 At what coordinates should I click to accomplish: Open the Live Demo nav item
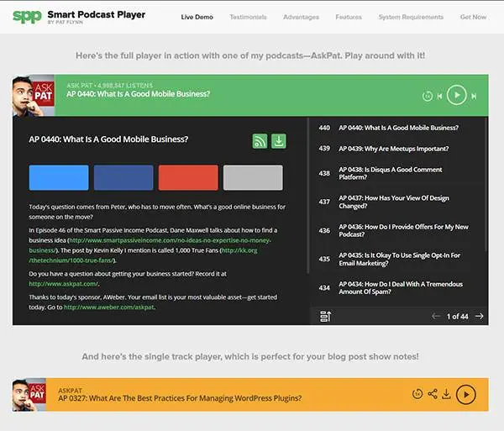(197, 17)
